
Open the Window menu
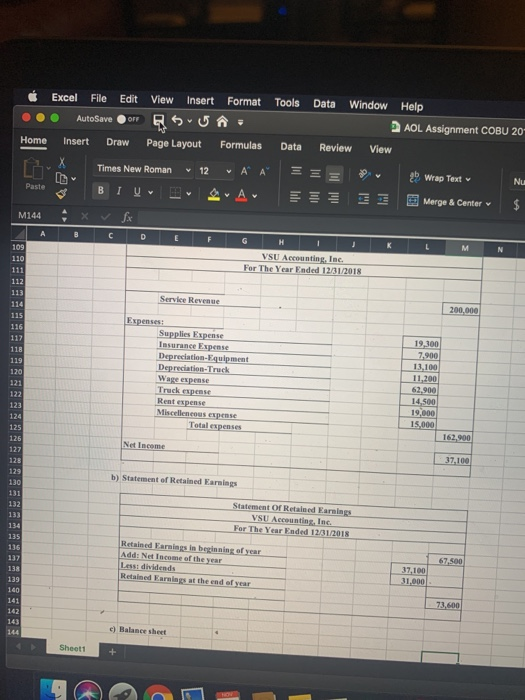pyautogui.click(x=368, y=105)
